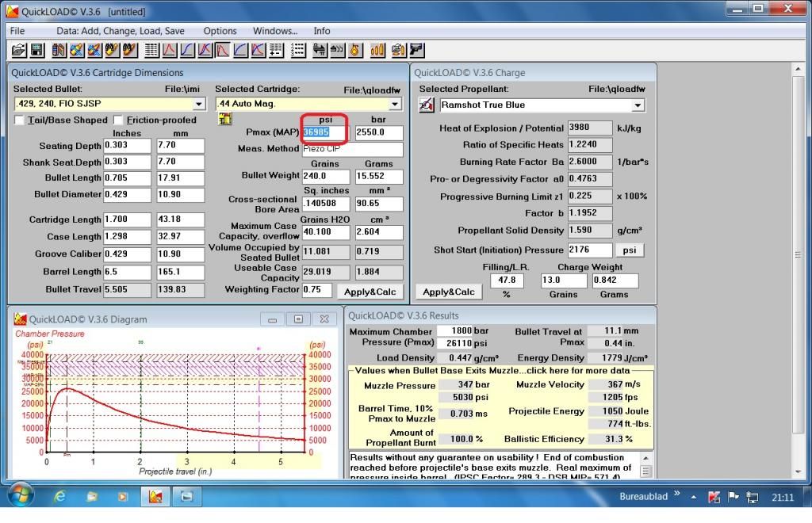Click the open file folder toolbar icon
Viewport: 812px width, 523px height.
19,50
